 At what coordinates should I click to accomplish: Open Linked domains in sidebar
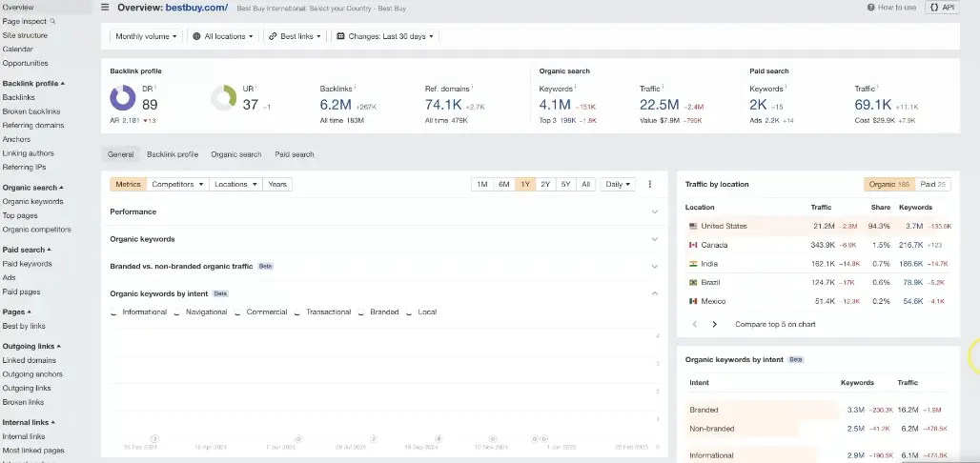pyautogui.click(x=30, y=360)
